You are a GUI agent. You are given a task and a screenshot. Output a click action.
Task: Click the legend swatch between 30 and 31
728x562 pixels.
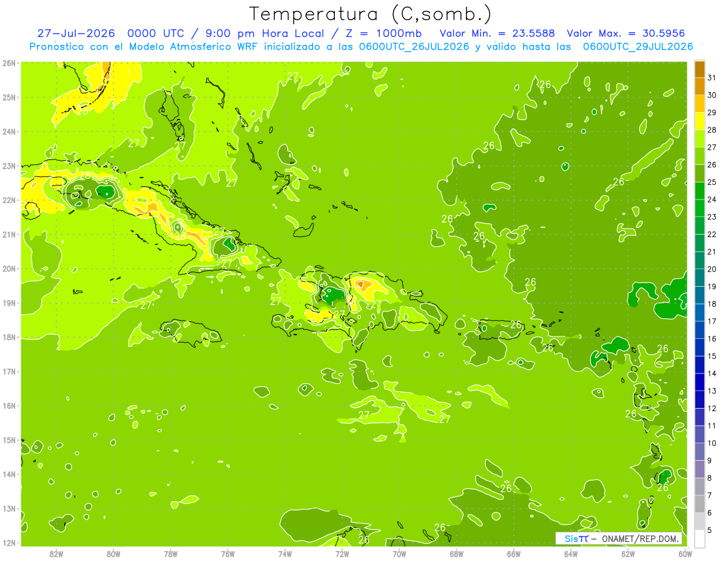click(699, 86)
